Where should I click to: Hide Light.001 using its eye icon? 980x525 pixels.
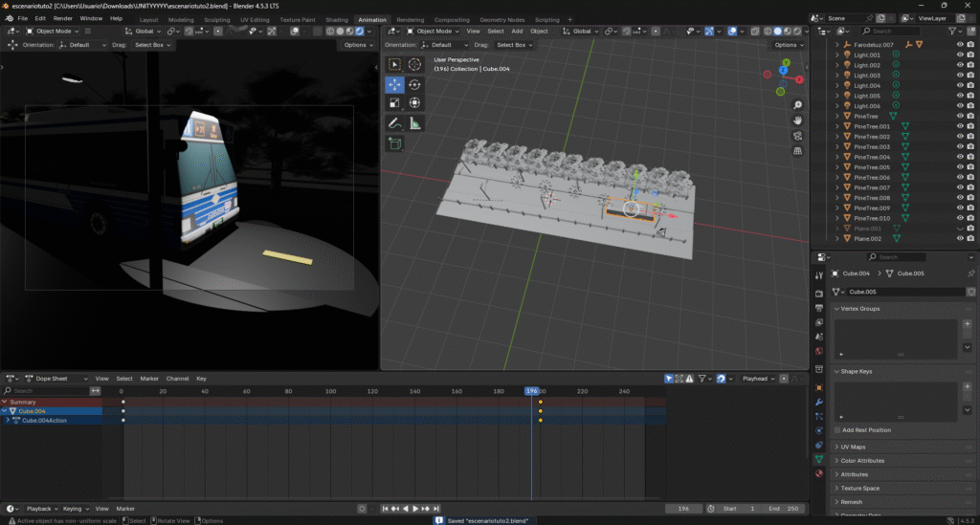[x=960, y=55]
